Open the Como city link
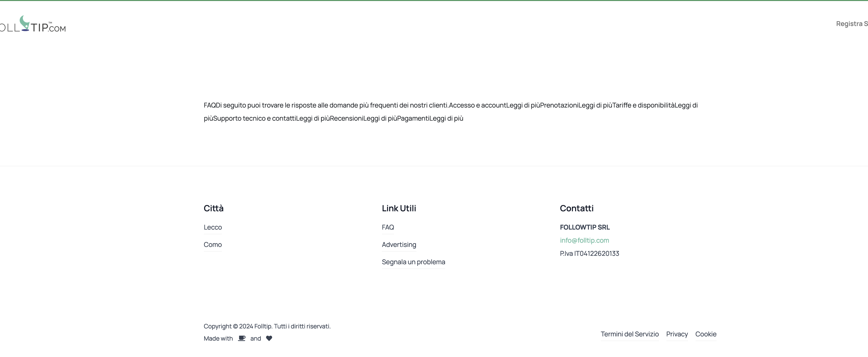868x357 pixels. pos(213,245)
